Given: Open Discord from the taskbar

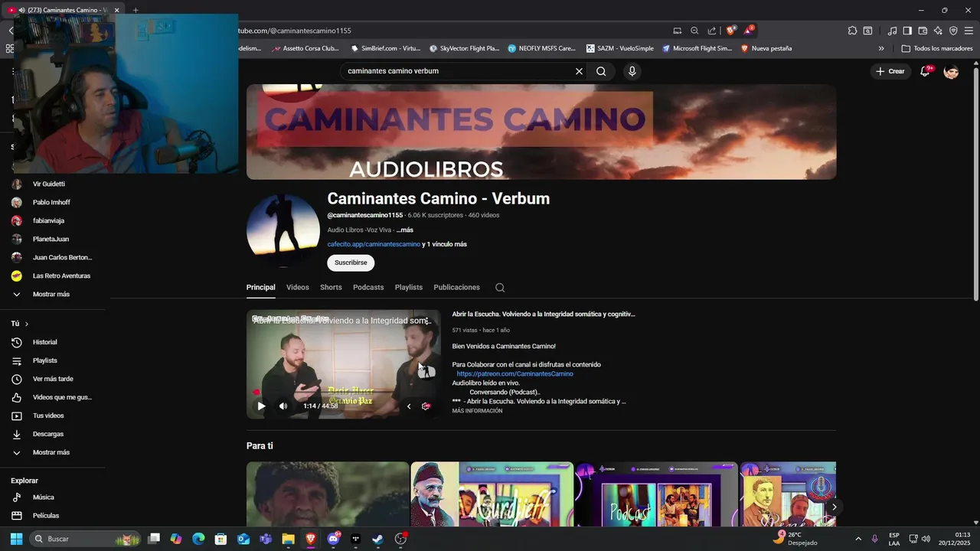Looking at the screenshot, I should [x=333, y=539].
